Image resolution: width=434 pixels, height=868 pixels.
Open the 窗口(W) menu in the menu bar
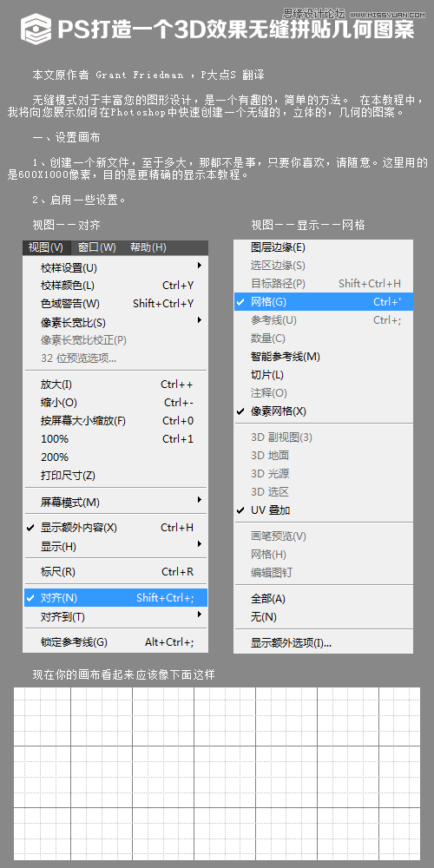(x=96, y=247)
